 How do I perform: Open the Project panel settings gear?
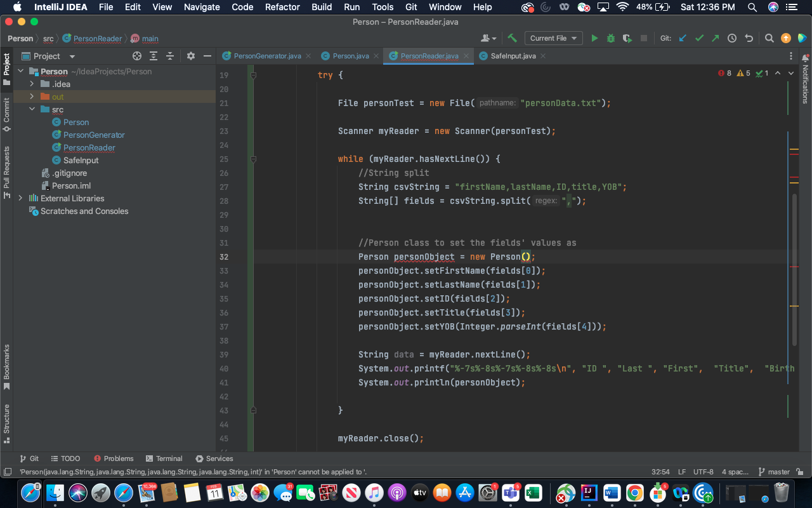tap(190, 56)
